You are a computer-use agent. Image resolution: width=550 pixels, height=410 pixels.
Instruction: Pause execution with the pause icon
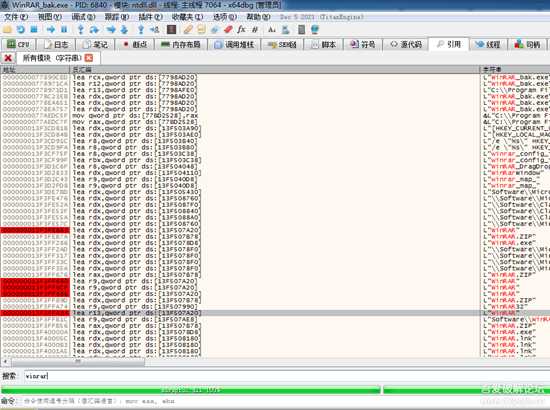64,30
